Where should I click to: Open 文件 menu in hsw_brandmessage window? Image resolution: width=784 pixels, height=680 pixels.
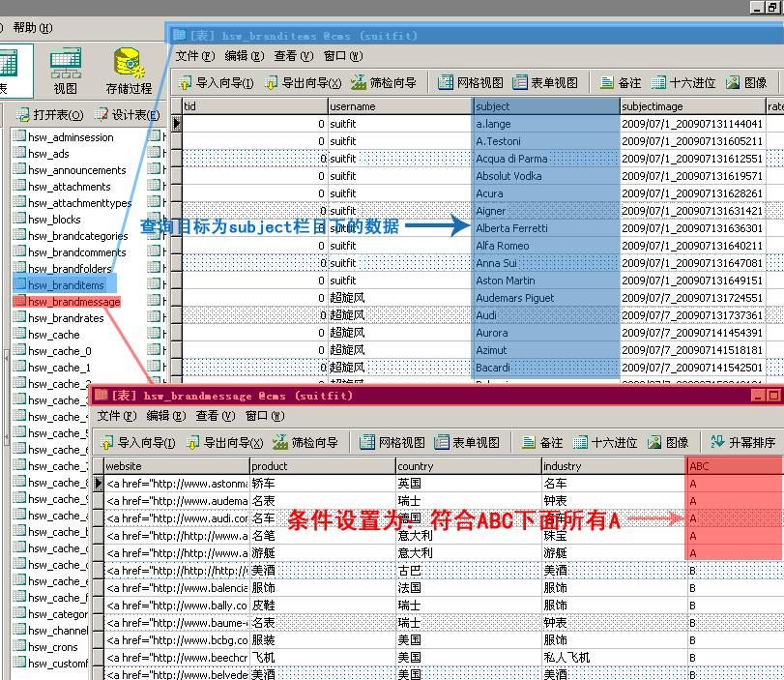(117, 416)
